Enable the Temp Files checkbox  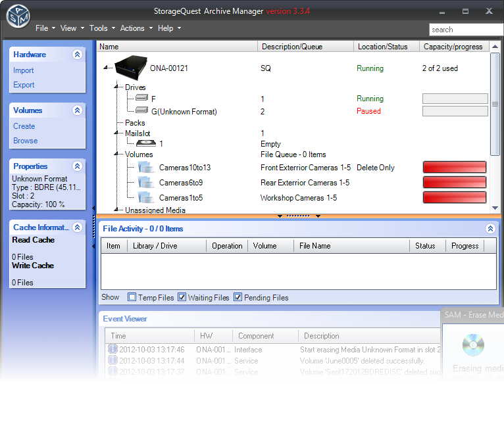132,297
